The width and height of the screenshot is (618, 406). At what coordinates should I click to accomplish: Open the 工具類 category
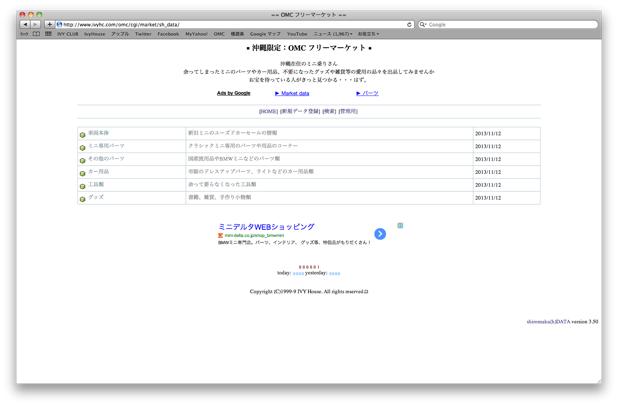[96, 184]
